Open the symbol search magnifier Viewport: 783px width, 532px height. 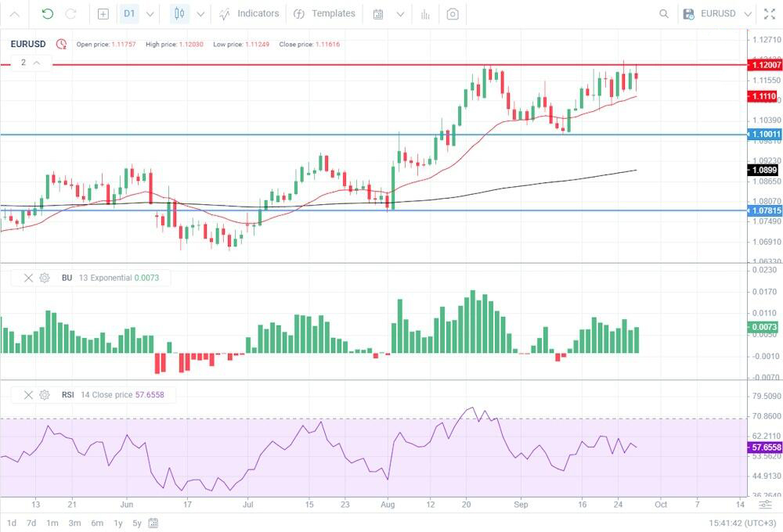point(664,14)
